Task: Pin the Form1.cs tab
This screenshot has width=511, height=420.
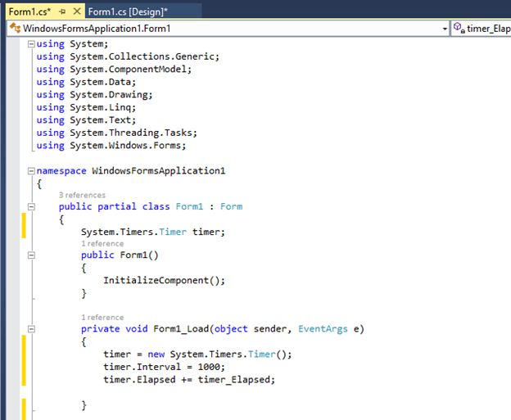Action: pos(62,11)
